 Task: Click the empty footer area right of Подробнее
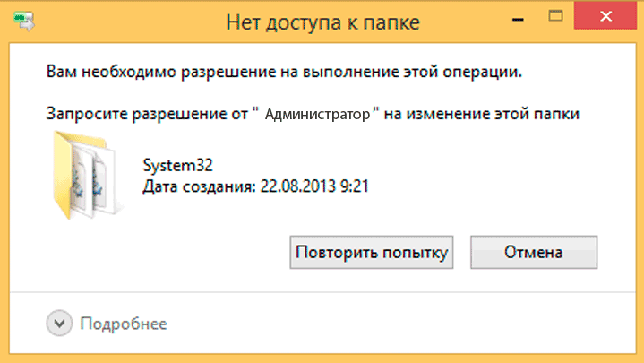(403, 323)
